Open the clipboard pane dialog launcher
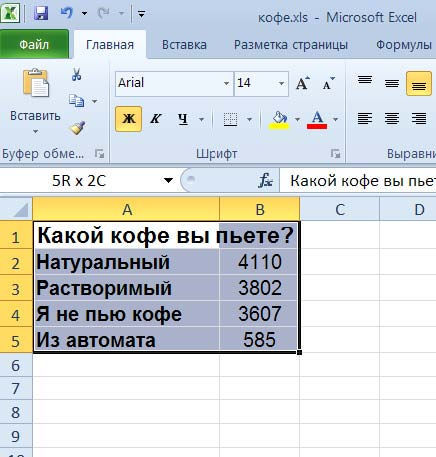Image resolution: width=436 pixels, height=457 pixels. tap(99, 154)
